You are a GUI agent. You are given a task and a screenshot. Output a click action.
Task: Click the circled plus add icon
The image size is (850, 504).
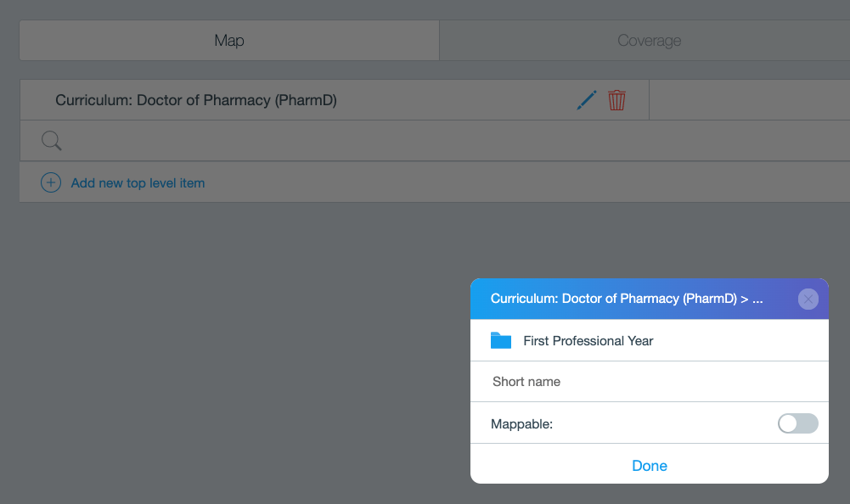tap(51, 182)
